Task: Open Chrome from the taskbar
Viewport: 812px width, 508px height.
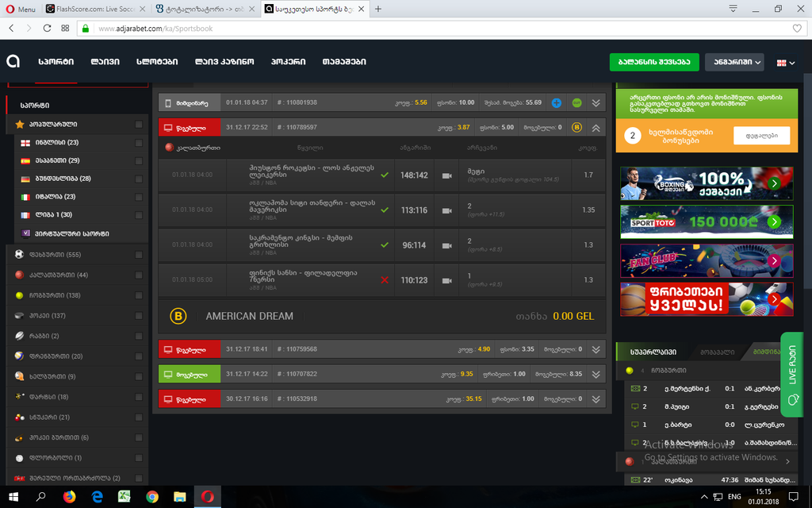Action: tap(151, 497)
